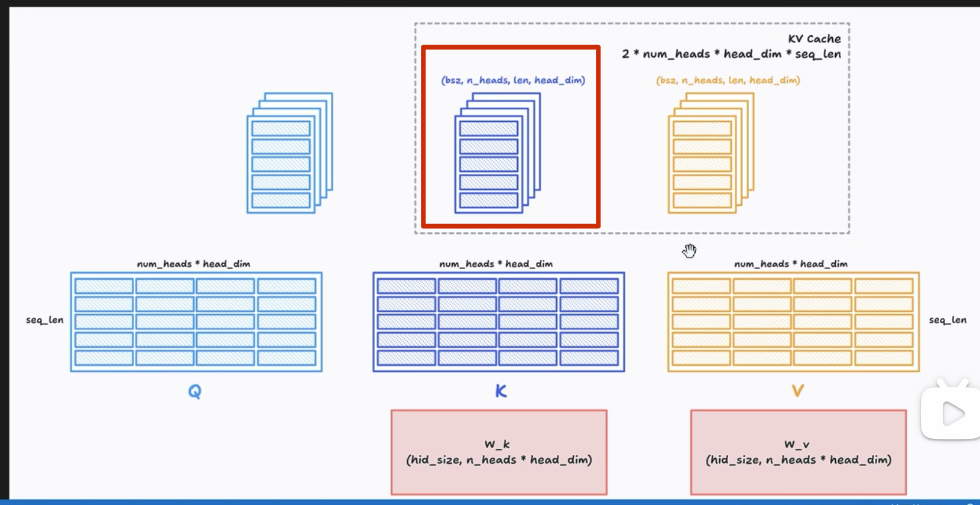This screenshot has width=980, height=505.
Task: Click the 'KV Cache' title text
Action: point(814,39)
